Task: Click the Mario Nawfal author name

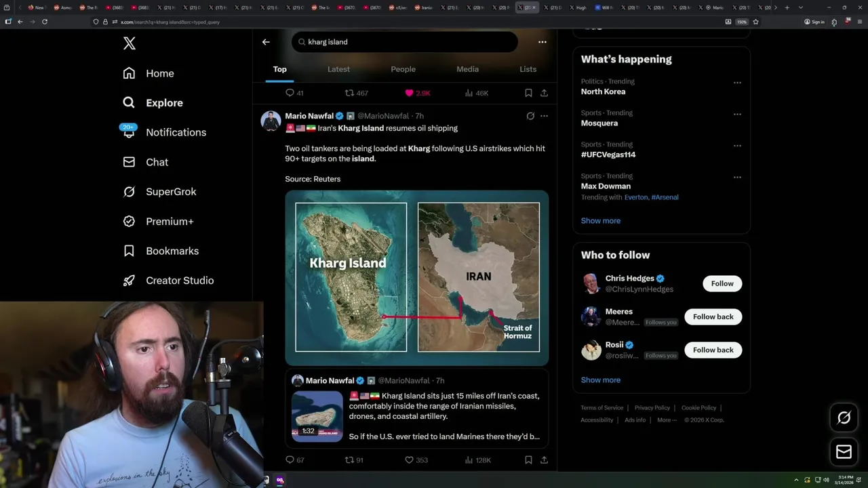Action: pos(309,116)
